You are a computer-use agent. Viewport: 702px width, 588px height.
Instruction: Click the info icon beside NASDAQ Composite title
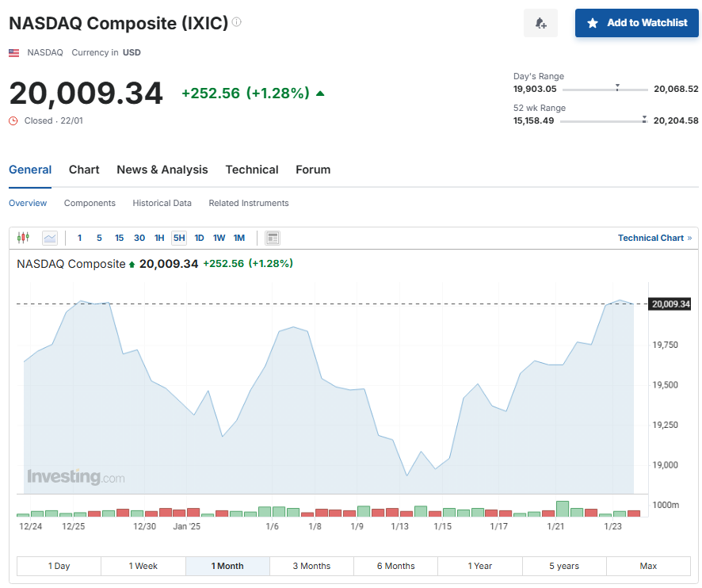[237, 22]
